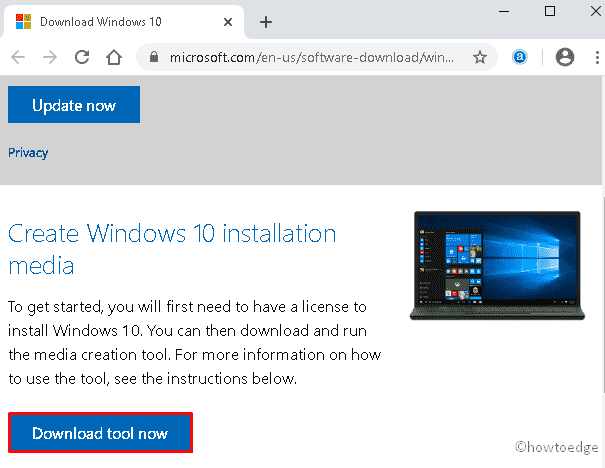The height and width of the screenshot is (468, 605).
Task: Open a new tab with plus
Action: coord(266,22)
